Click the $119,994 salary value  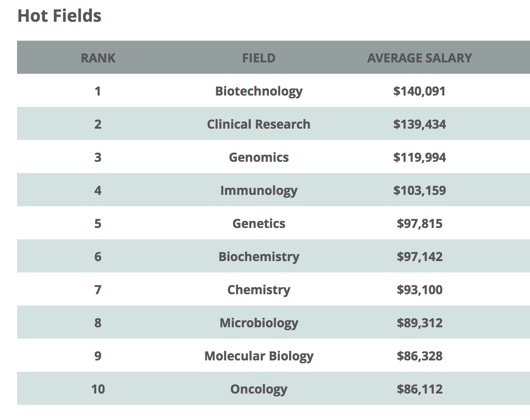[419, 157]
